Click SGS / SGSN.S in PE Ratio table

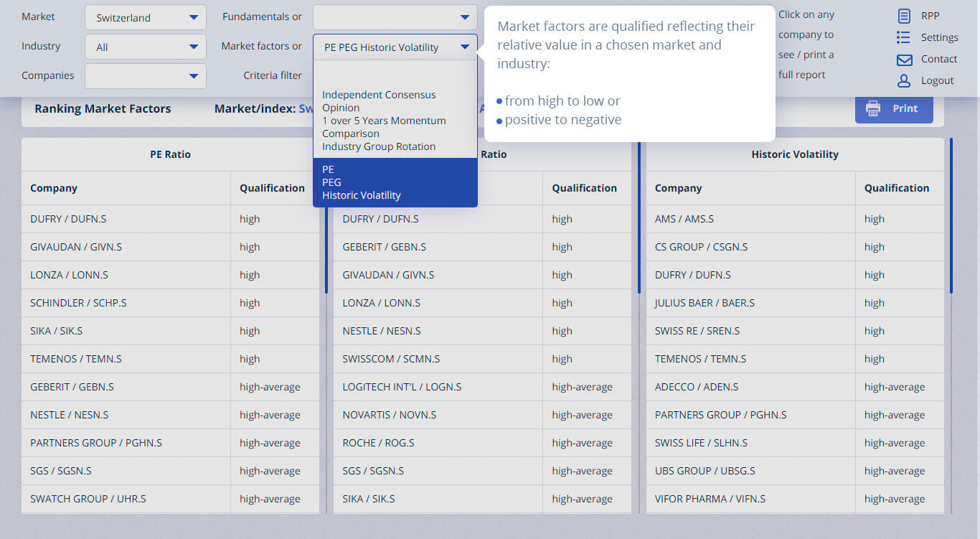tap(171, 471)
